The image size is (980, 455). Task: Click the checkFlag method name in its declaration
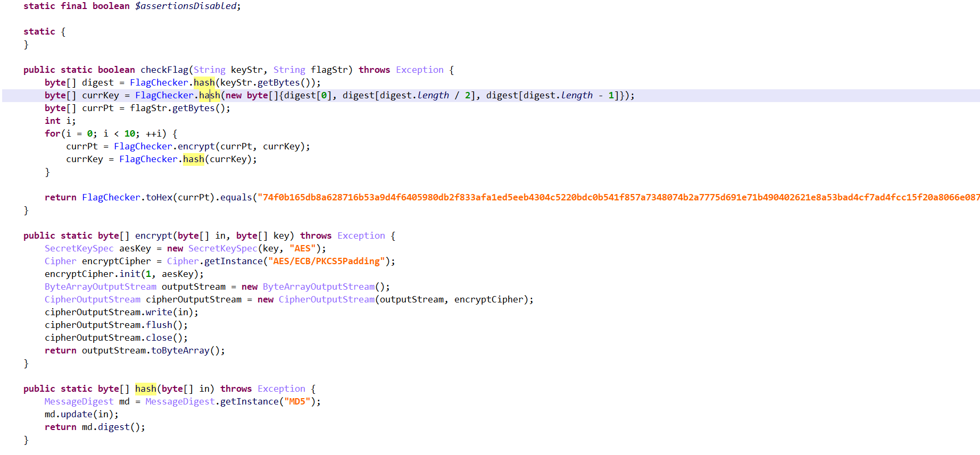[x=164, y=70]
